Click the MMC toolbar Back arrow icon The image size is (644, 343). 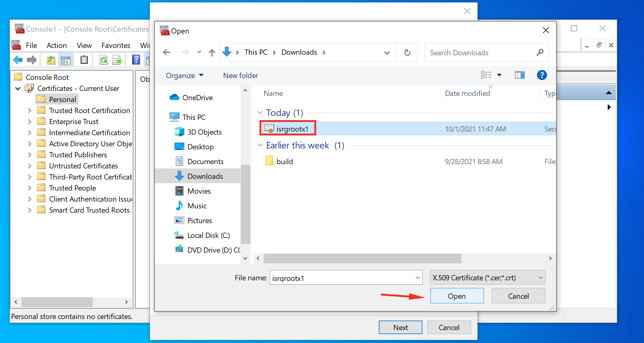[18, 60]
